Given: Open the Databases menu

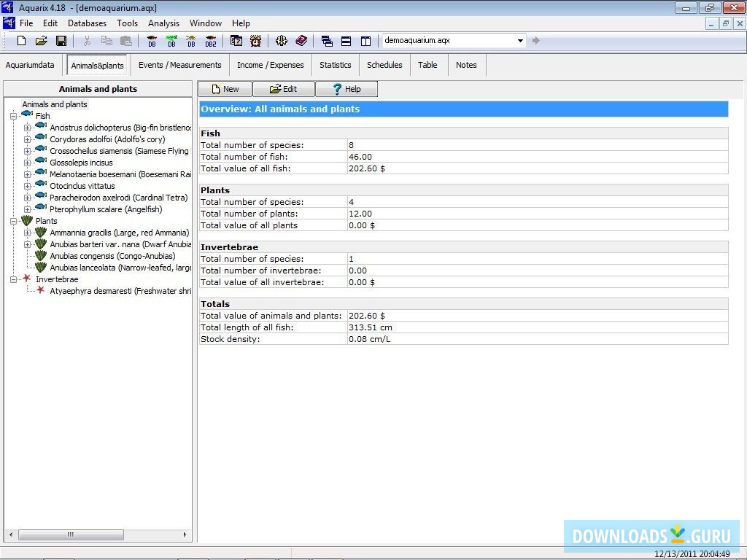Looking at the screenshot, I should coord(87,23).
